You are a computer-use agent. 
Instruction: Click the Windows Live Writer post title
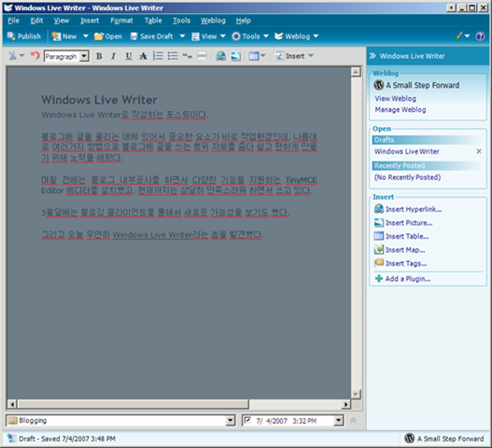click(99, 100)
